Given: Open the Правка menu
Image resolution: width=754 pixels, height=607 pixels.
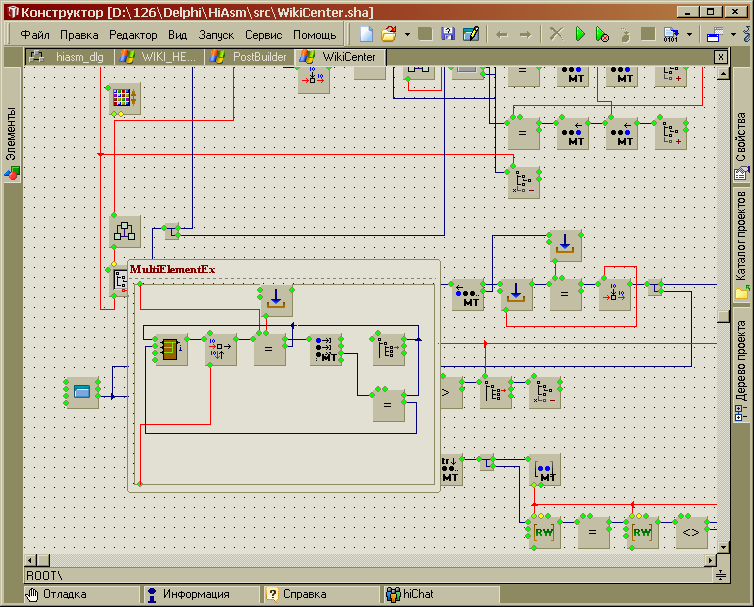Looking at the screenshot, I should point(79,34).
